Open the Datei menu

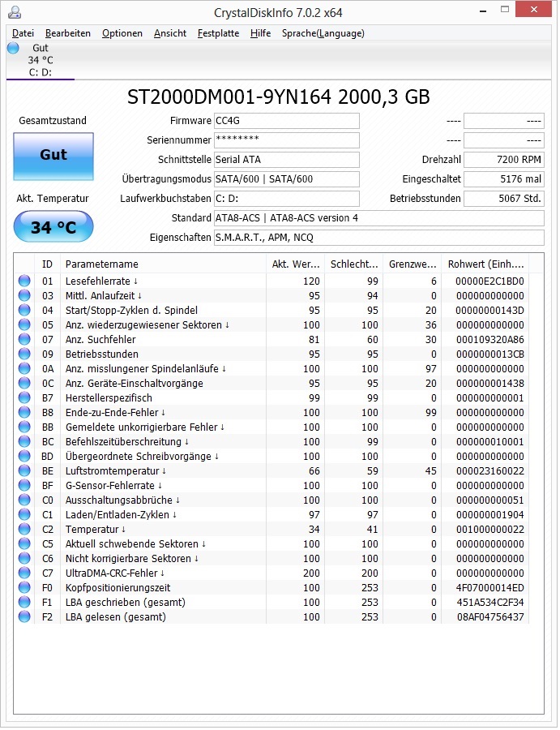(23, 33)
